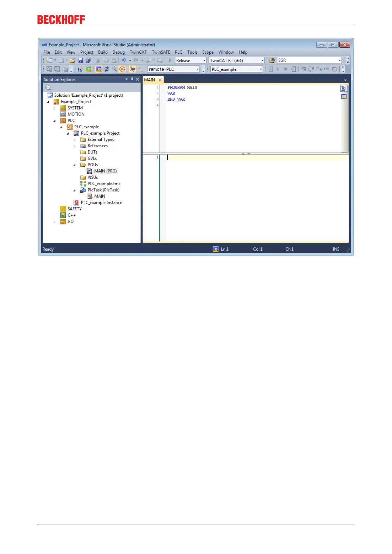Select the DUTs folder
Screen dimensions: 392x554
tap(92, 152)
